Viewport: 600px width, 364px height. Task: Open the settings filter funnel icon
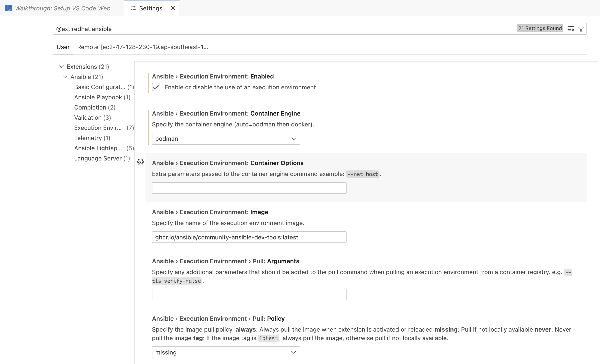pos(581,29)
